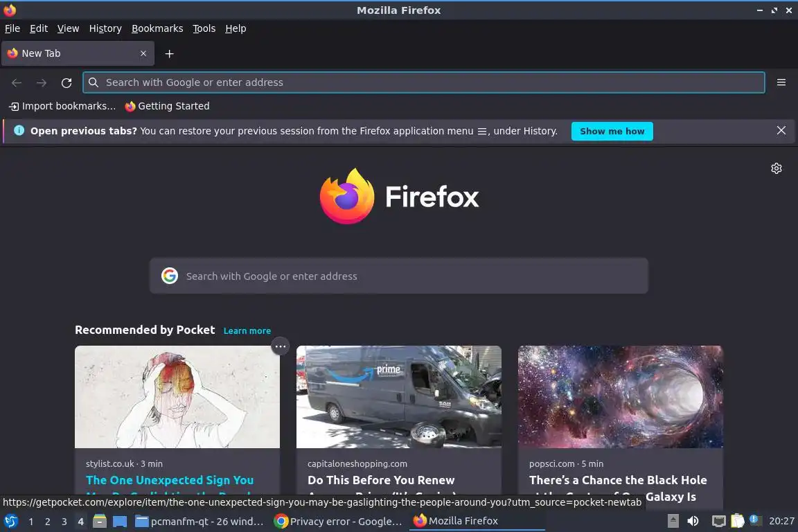
Task: Open the galaxy black hole article thumbnail
Action: coord(621,397)
